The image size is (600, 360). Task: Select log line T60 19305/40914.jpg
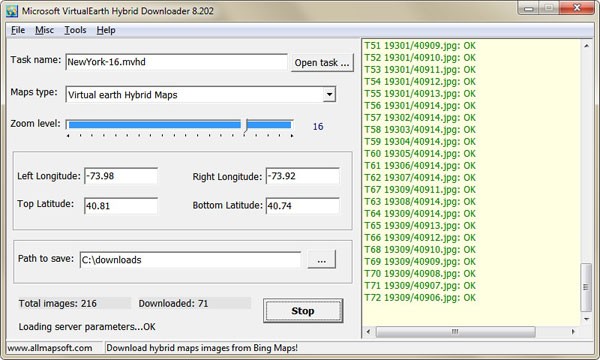(x=420, y=153)
